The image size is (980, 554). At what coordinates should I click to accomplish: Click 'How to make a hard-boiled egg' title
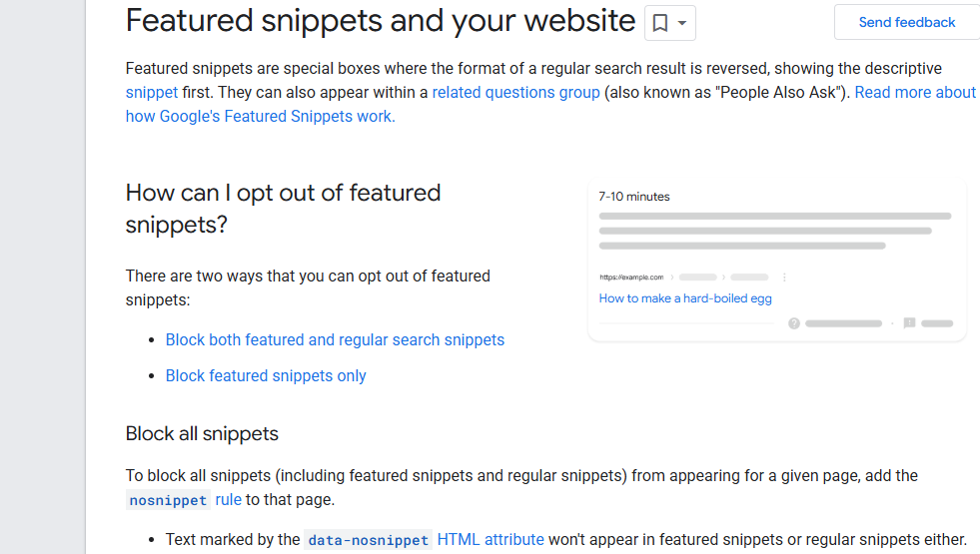685,298
